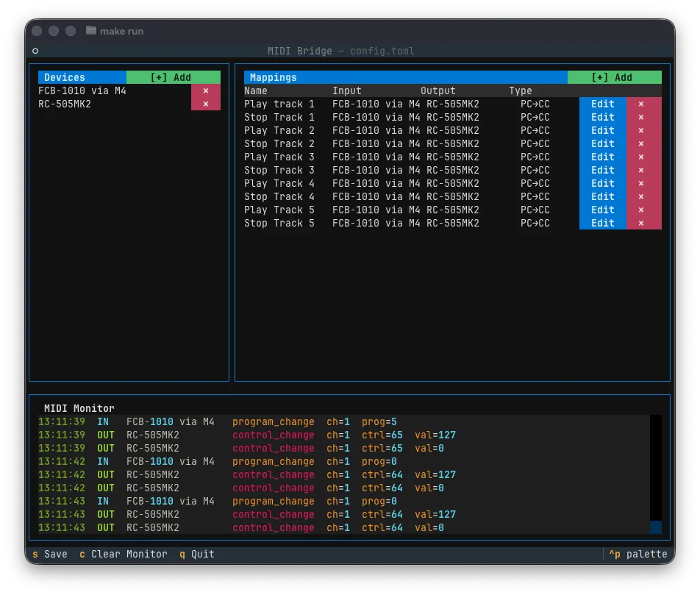Delete the FCB-1010 via M4 device

coord(206,90)
